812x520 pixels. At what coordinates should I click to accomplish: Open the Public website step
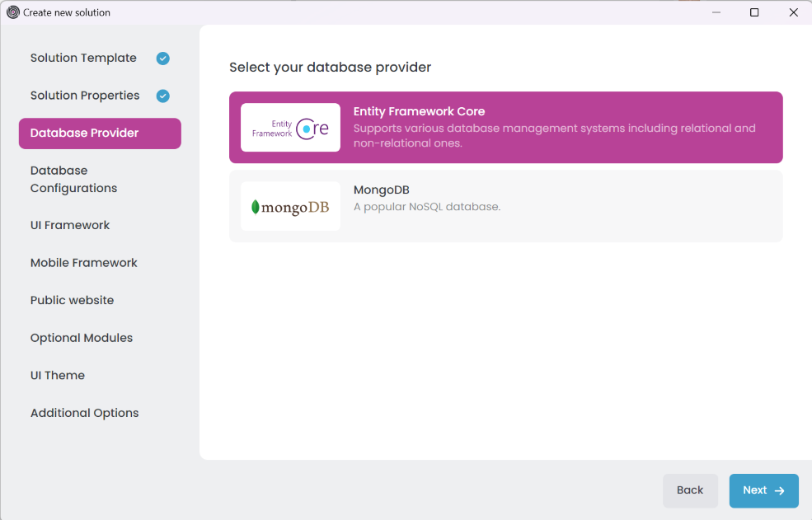100,301
